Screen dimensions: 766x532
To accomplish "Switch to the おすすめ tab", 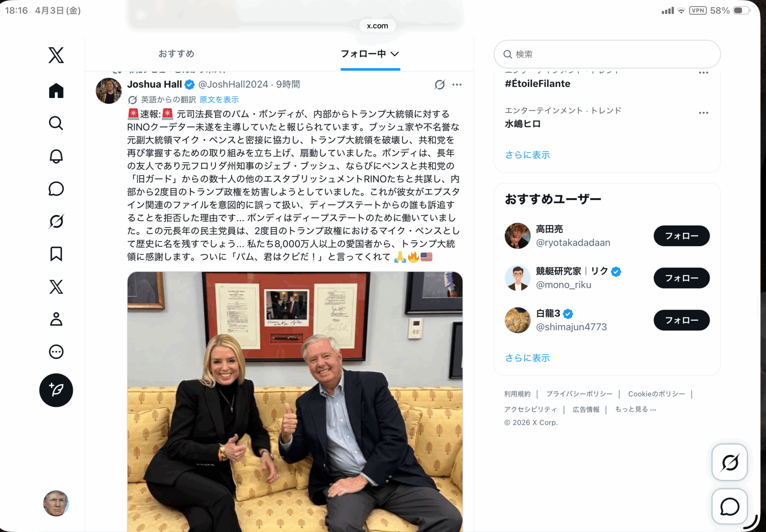I will pos(177,54).
